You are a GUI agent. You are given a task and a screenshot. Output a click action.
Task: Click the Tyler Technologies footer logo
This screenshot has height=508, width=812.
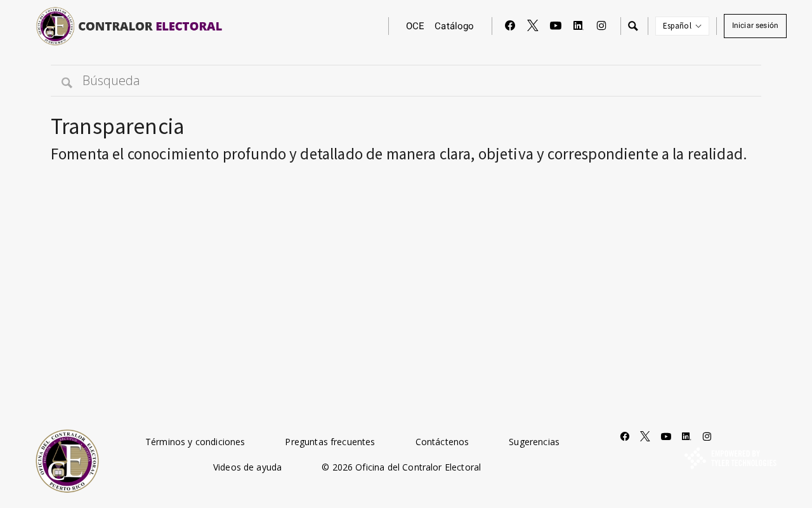pyautogui.click(x=730, y=458)
